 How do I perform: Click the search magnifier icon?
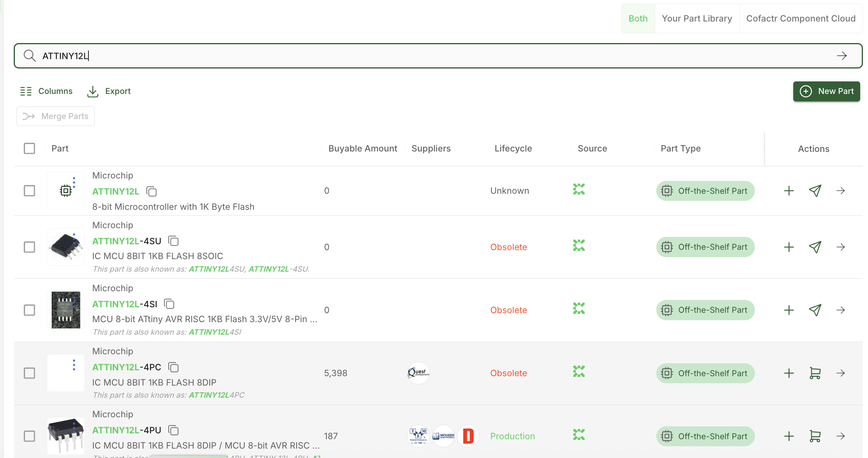(29, 56)
